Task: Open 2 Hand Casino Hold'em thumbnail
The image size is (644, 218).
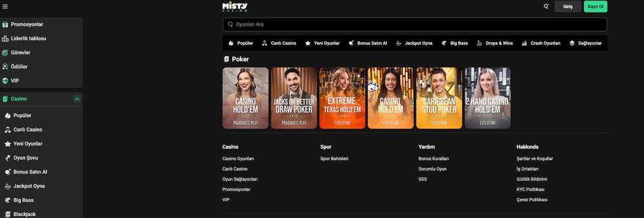Action: (487, 98)
